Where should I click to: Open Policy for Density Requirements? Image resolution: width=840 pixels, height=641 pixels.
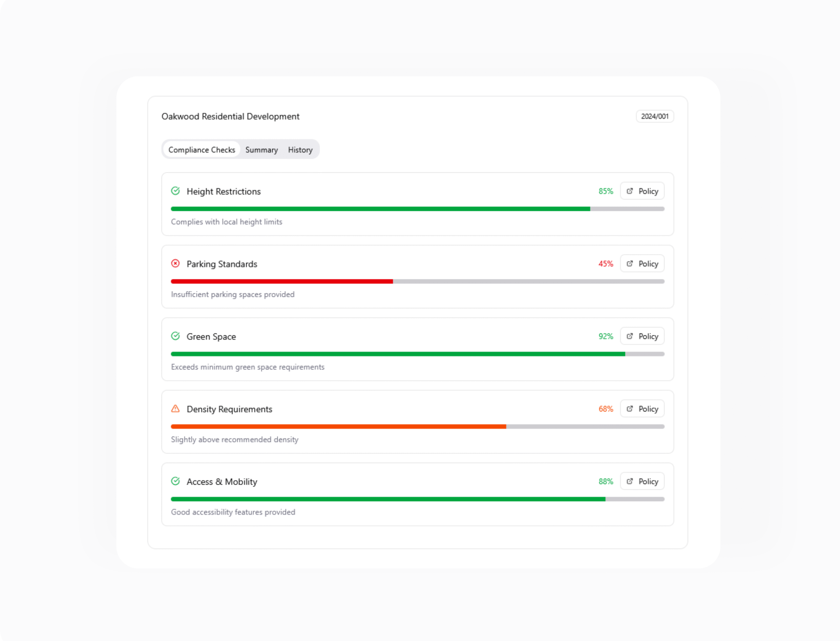pyautogui.click(x=642, y=409)
